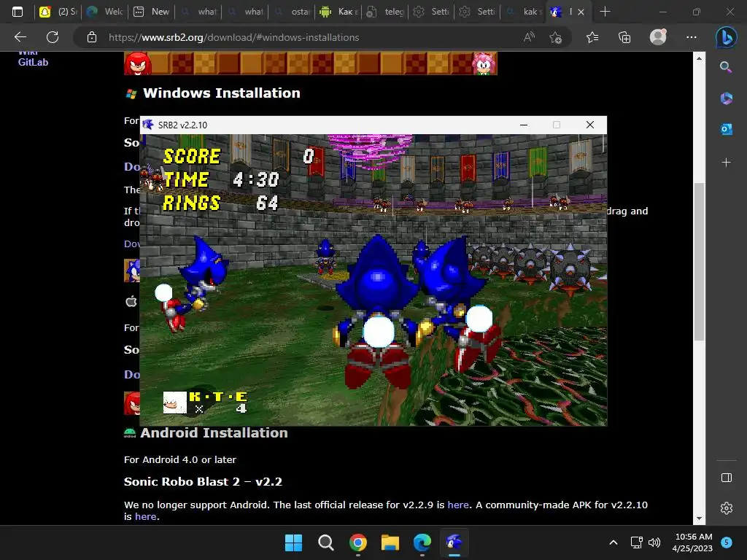The width and height of the screenshot is (747, 560).
Task: Switch to the 'New' tab
Action: (152, 12)
